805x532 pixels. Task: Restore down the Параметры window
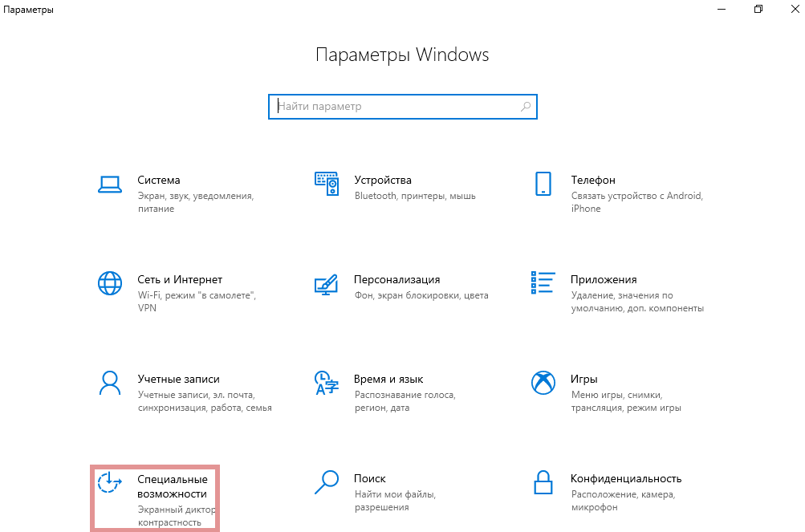pyautogui.click(x=758, y=10)
